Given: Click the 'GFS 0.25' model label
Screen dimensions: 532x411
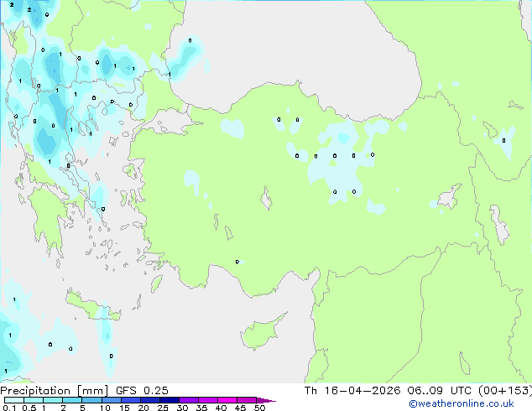Looking at the screenshot, I should pos(142,391).
